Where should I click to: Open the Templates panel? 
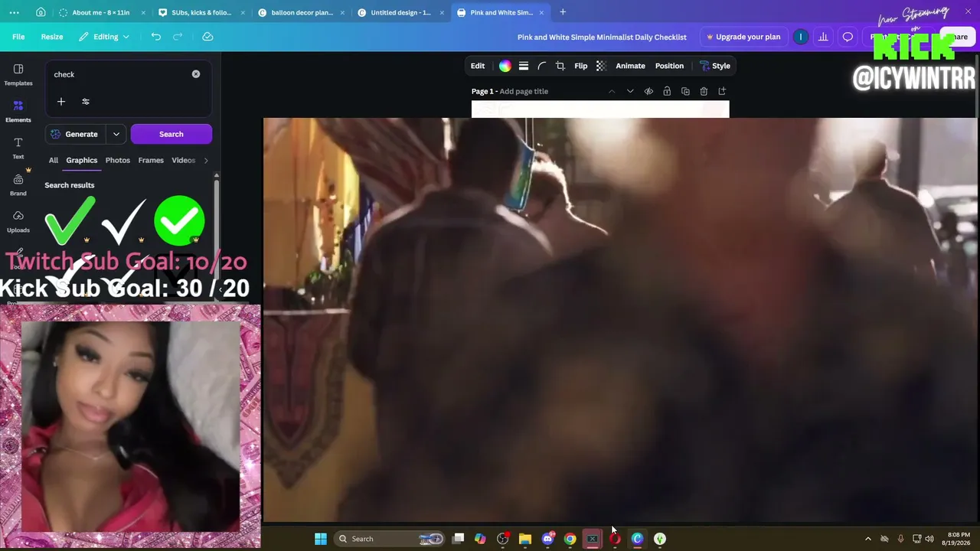coord(18,74)
